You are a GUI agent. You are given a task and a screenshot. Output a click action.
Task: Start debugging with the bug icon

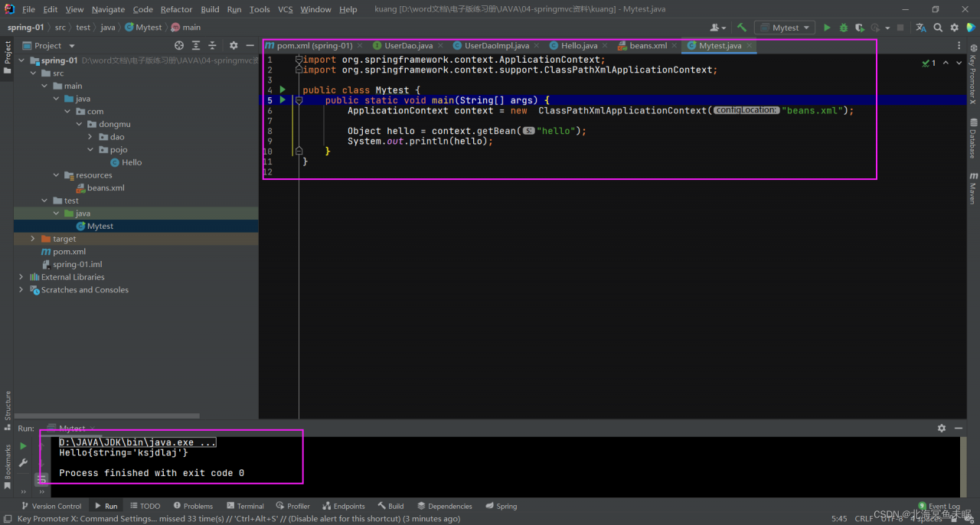click(844, 28)
